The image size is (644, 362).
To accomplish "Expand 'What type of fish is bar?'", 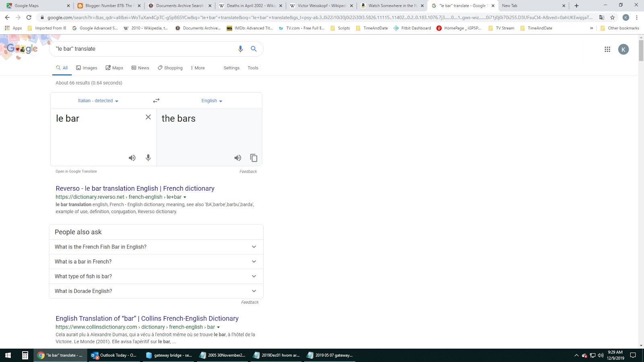I will click(x=156, y=276).
